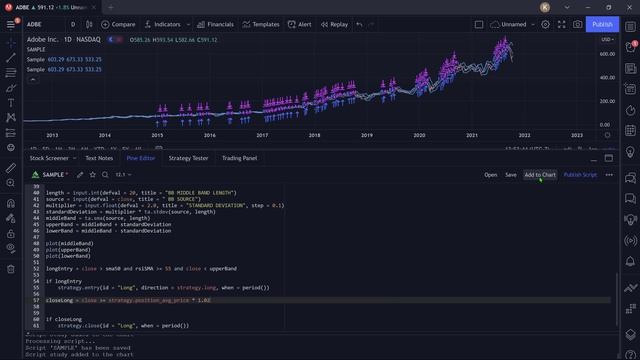
Task: Open the emoji icons tool
Action: tap(11, 148)
